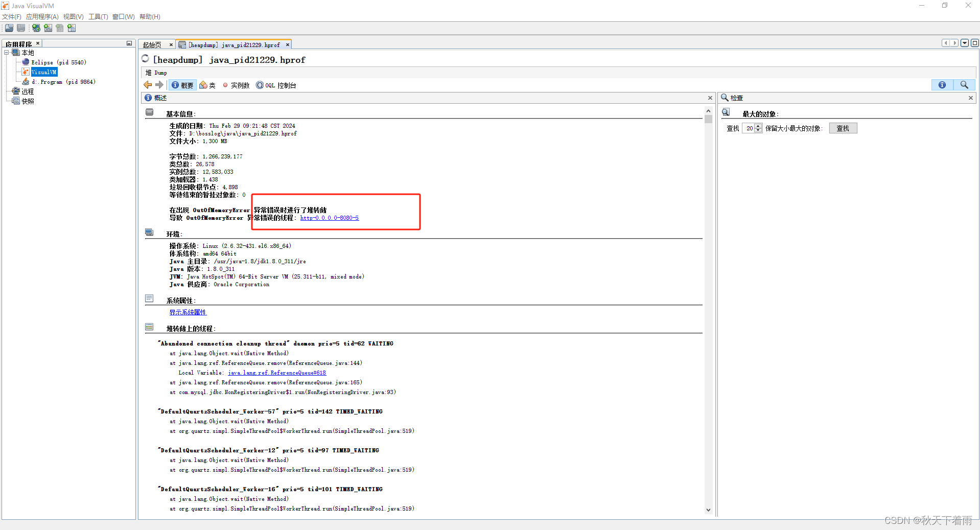
Task: Open the 显示系统属性 link
Action: pos(188,312)
